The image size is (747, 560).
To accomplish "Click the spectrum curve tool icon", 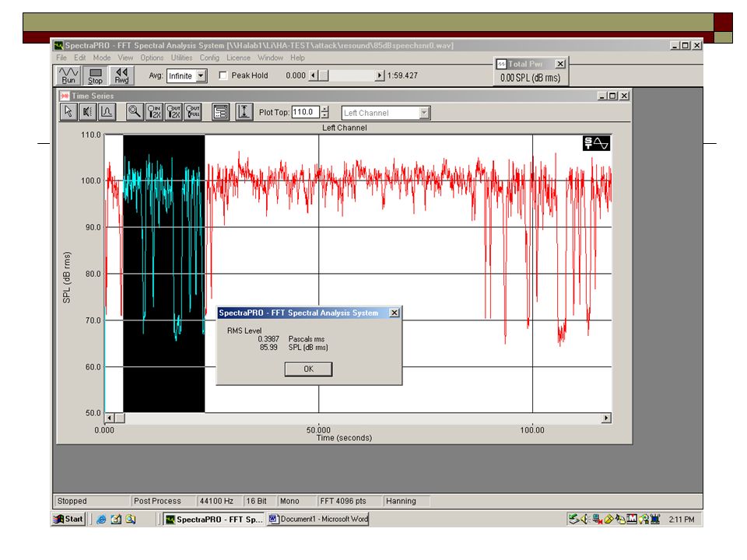I will pyautogui.click(x=107, y=112).
